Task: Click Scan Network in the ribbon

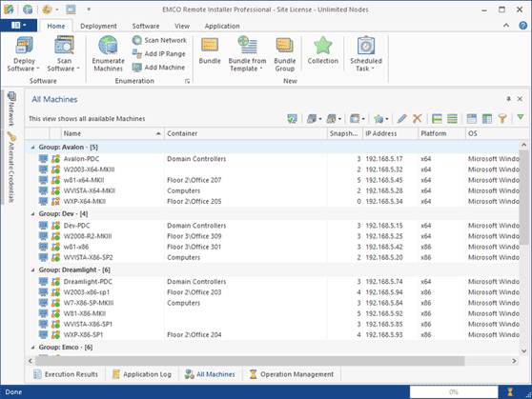Action: [x=159, y=40]
